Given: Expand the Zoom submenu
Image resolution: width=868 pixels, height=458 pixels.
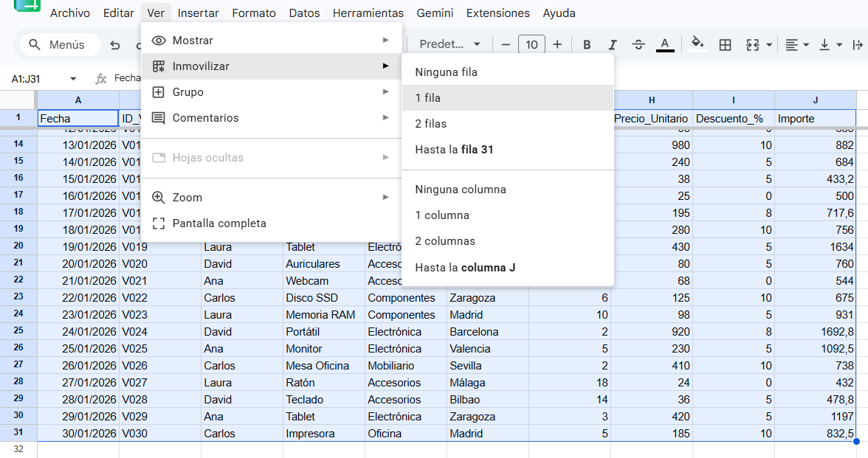Looking at the screenshot, I should coord(272,198).
